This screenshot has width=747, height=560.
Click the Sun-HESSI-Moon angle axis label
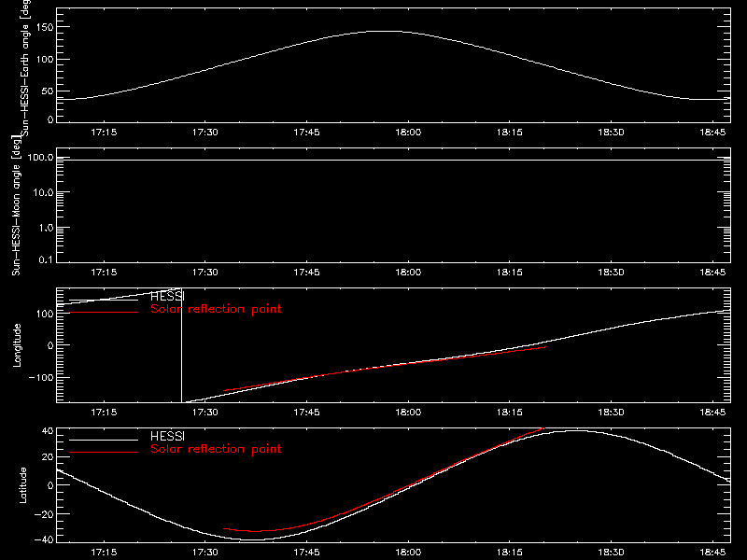16,205
